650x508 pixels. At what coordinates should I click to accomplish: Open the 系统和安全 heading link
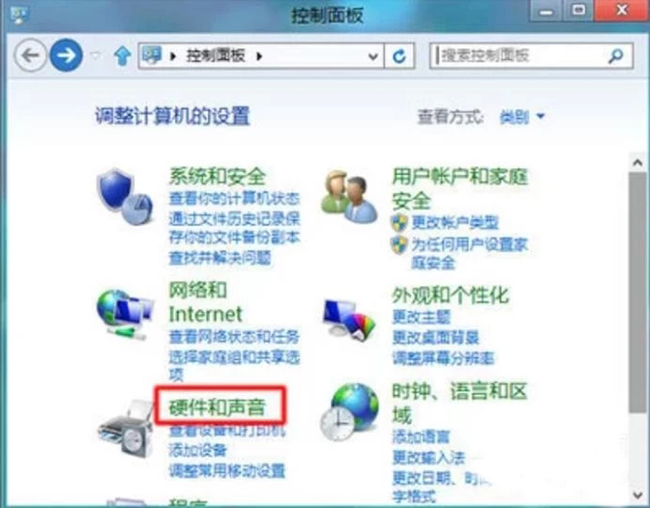tap(217, 177)
